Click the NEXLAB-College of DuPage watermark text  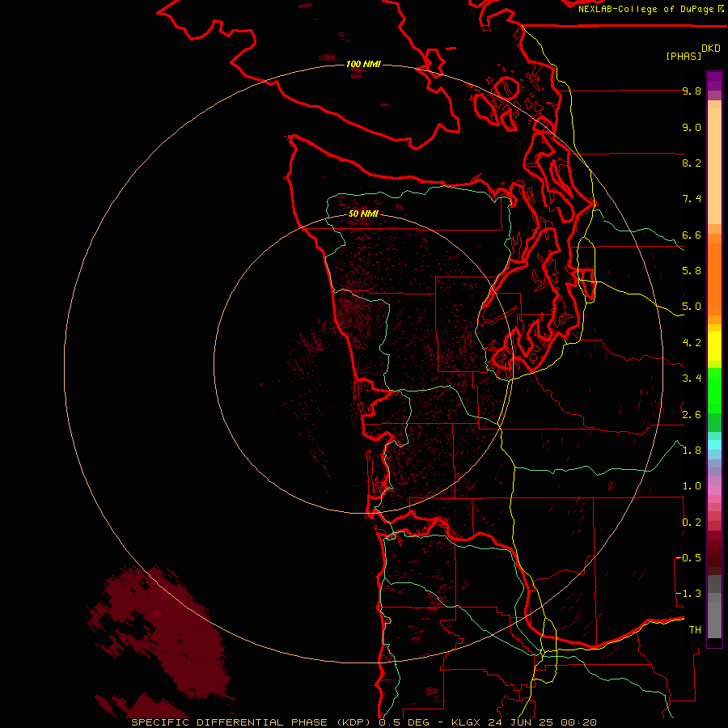[646, 9]
